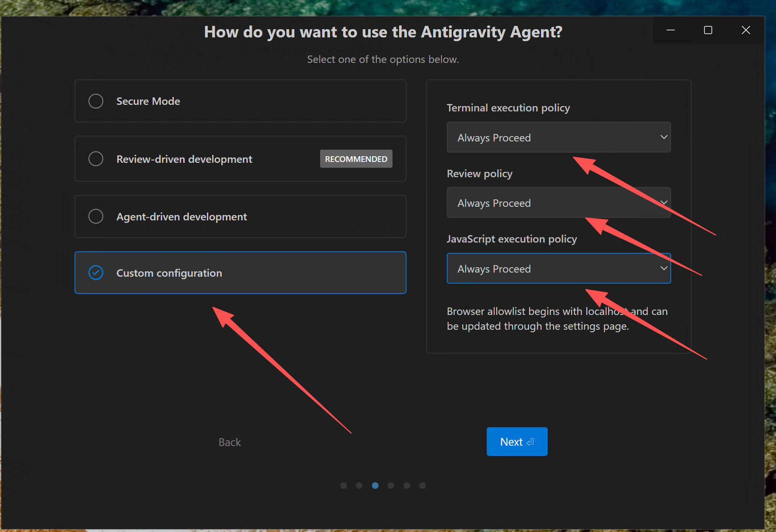Expand the Review policy dropdown

[558, 203]
